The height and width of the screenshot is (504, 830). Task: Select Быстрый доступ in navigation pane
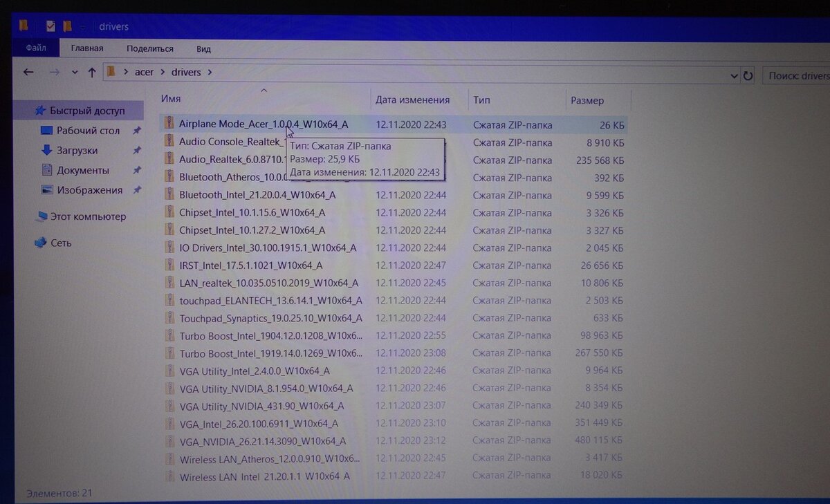click(x=87, y=111)
